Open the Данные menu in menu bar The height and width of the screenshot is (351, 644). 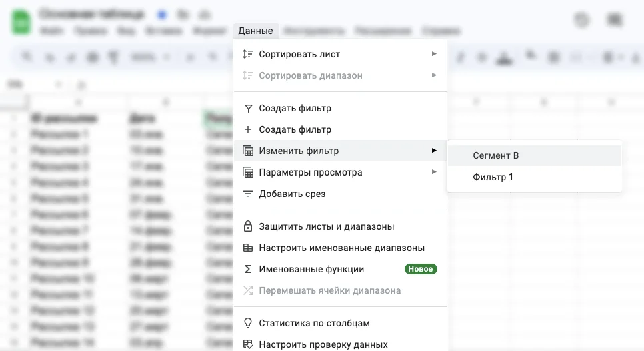tap(255, 31)
